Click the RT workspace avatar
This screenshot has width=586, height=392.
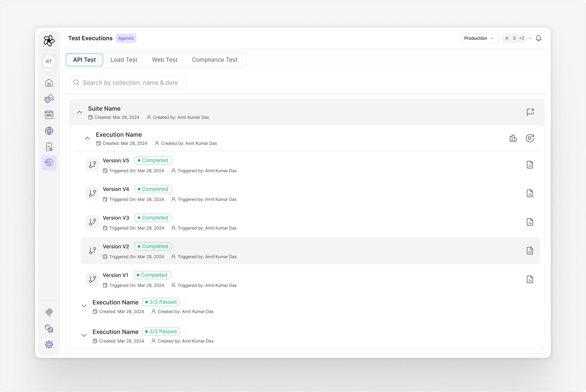tap(49, 61)
